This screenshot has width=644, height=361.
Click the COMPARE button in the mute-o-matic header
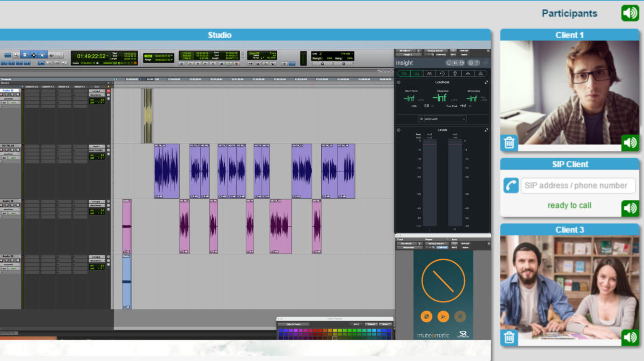442,248
